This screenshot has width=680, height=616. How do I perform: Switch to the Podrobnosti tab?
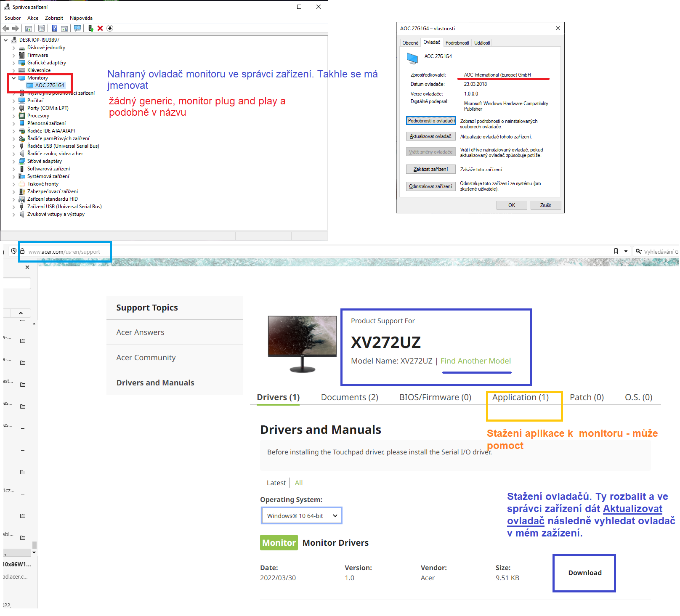pos(457,43)
